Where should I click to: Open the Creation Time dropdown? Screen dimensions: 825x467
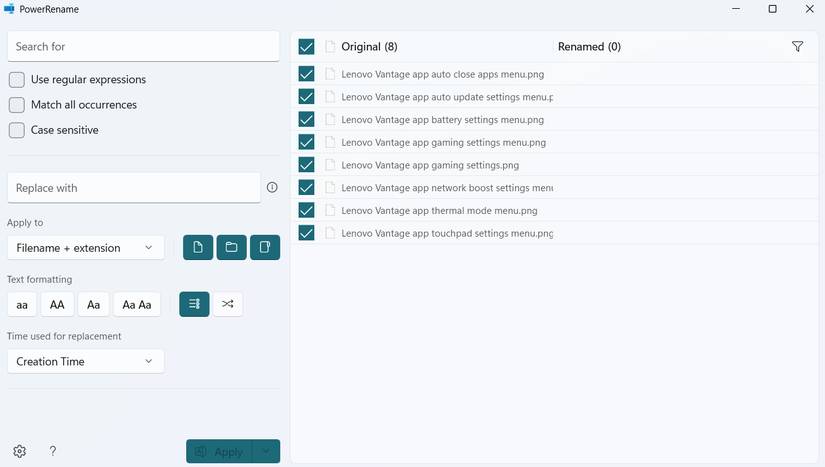(86, 361)
